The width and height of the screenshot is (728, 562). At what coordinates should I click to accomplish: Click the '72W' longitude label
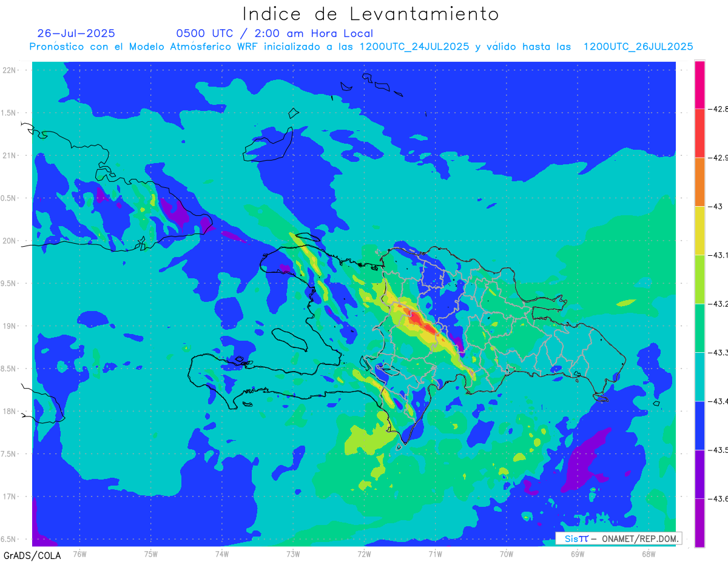364,554
